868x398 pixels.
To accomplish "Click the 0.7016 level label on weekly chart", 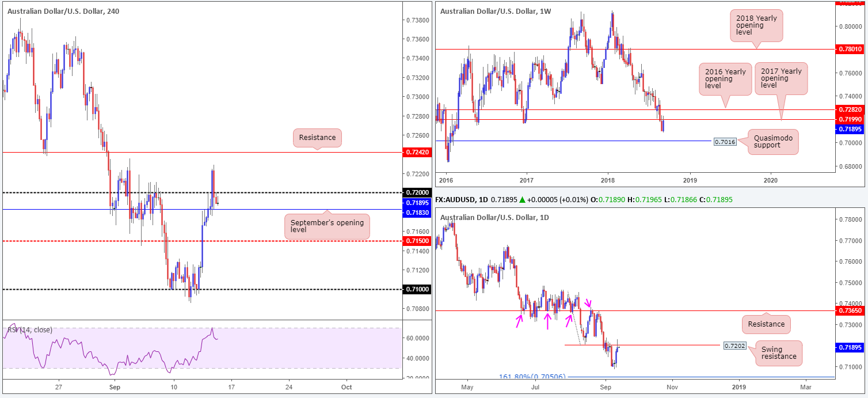I will 724,141.
